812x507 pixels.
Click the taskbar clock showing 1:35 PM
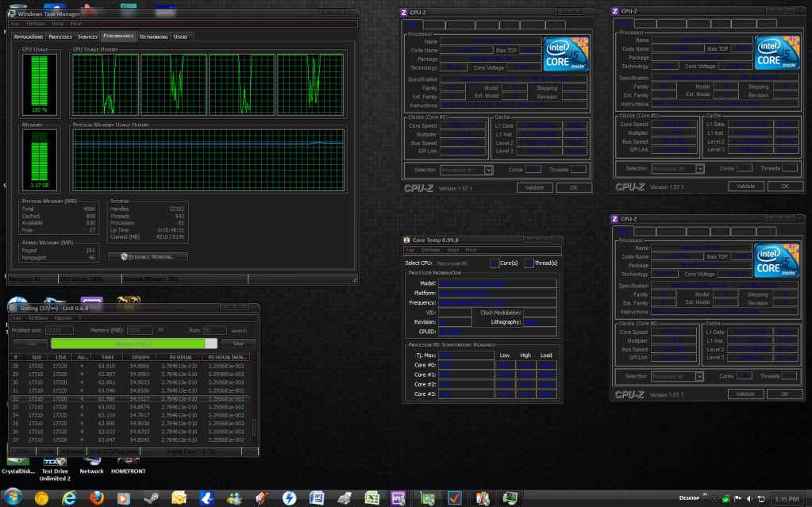click(787, 499)
